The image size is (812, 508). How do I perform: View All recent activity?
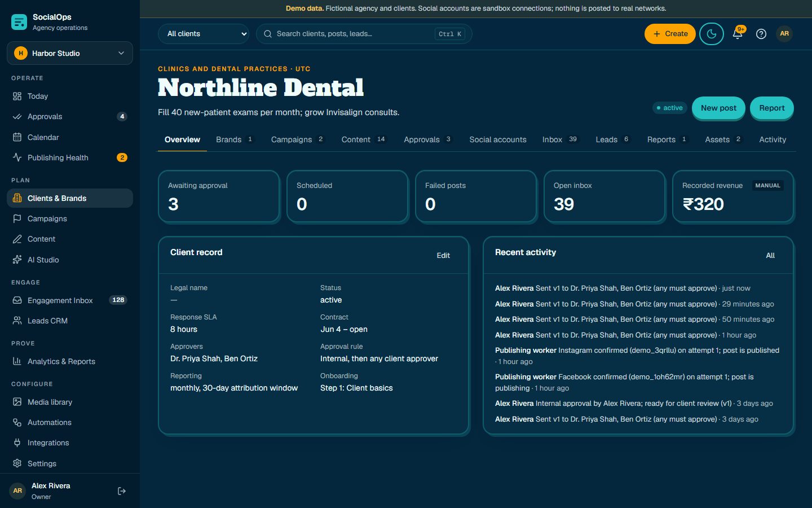770,256
